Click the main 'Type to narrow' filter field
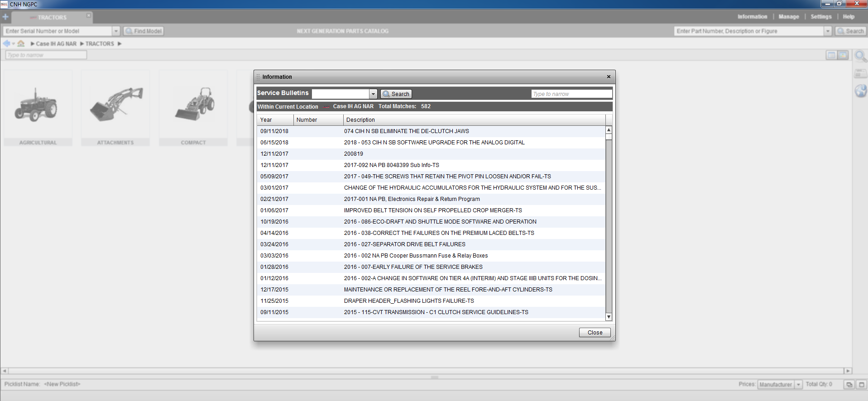Screen dimensions: 868x401 (46, 55)
